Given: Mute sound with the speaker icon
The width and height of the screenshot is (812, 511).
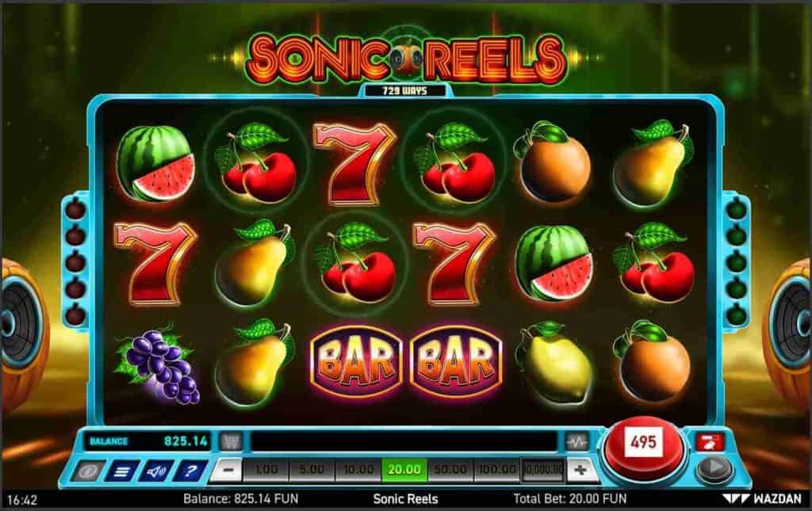Looking at the screenshot, I should 156,471.
